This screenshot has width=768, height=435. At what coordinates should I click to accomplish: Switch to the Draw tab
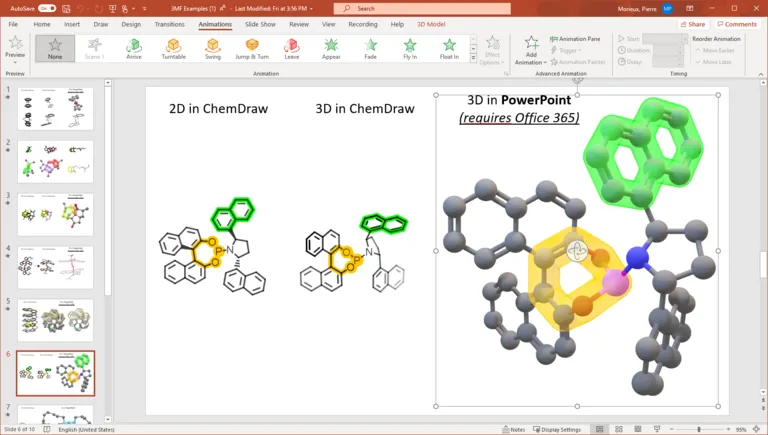[101, 24]
